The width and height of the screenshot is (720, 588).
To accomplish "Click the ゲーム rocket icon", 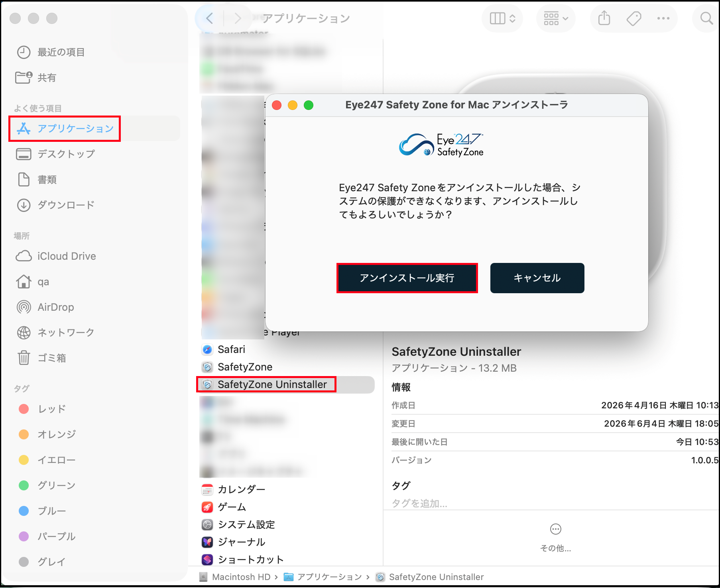I will [x=207, y=507].
